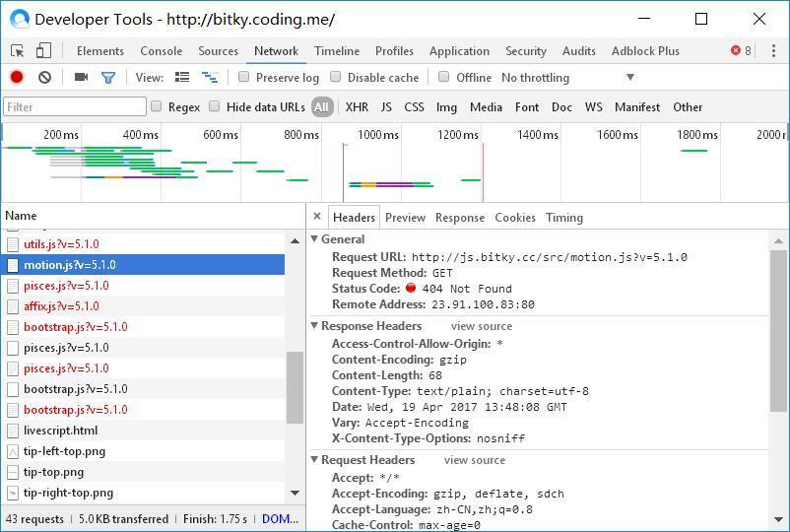The image size is (790, 532).
Task: Switch to large request rows view icon
Action: click(x=182, y=77)
